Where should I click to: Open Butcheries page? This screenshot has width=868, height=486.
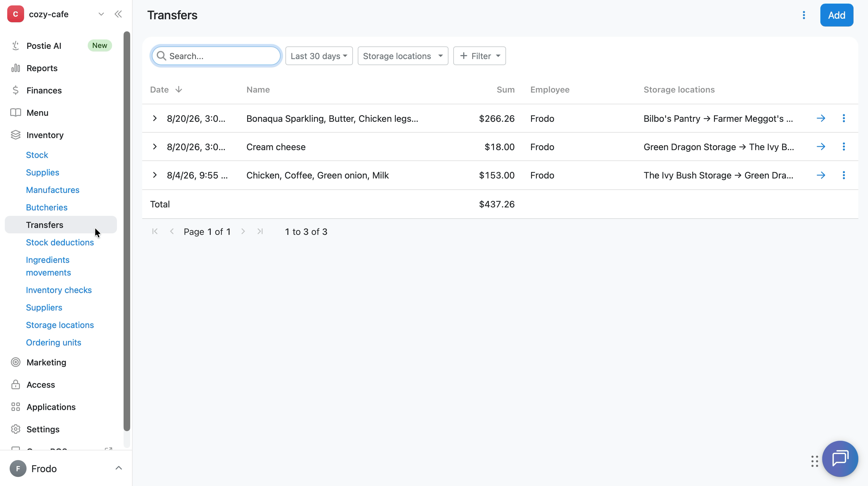47,208
